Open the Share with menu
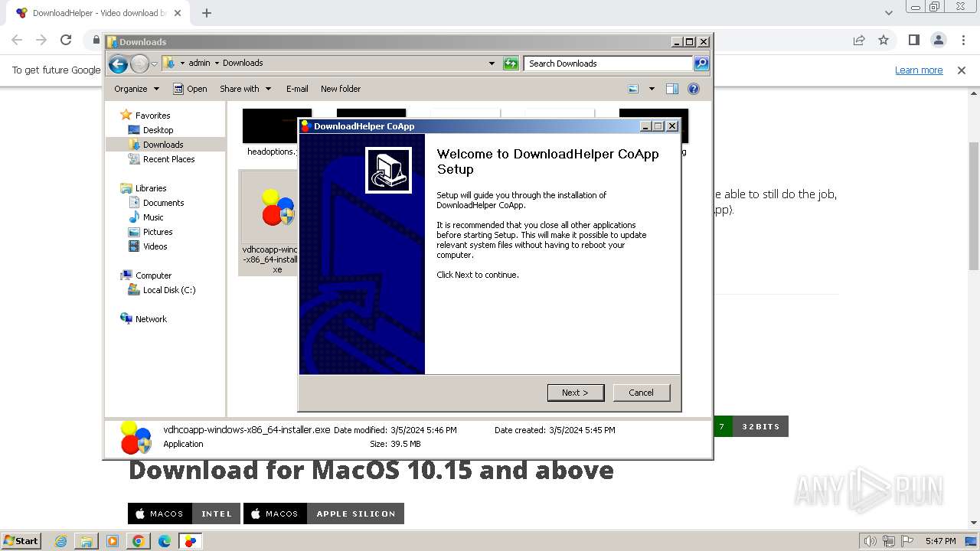980x551 pixels. click(x=245, y=89)
